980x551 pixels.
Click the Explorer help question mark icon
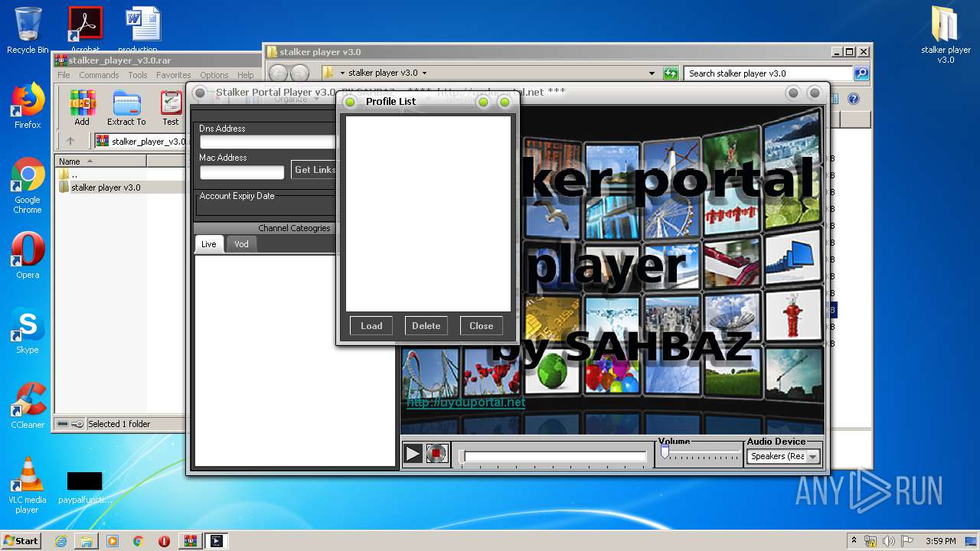tap(854, 99)
